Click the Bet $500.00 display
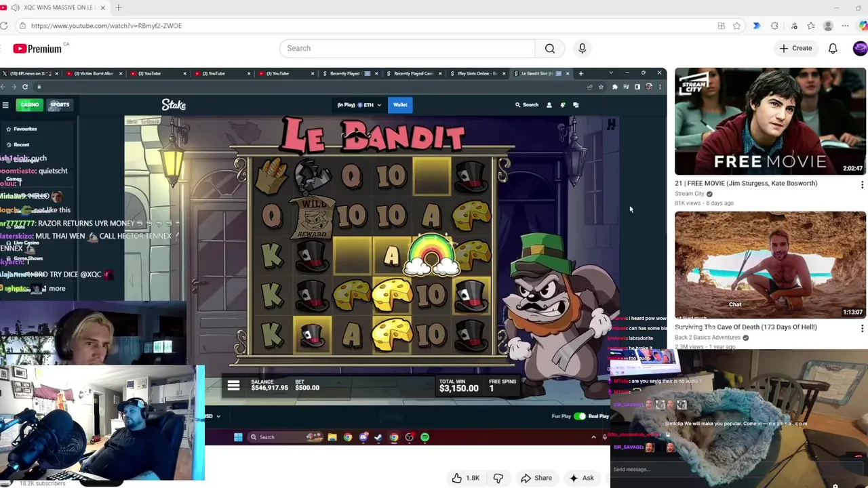868x488 pixels. (x=307, y=385)
